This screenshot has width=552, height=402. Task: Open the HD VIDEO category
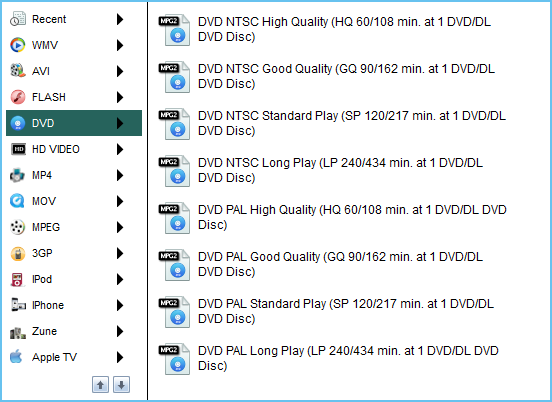tap(74, 149)
